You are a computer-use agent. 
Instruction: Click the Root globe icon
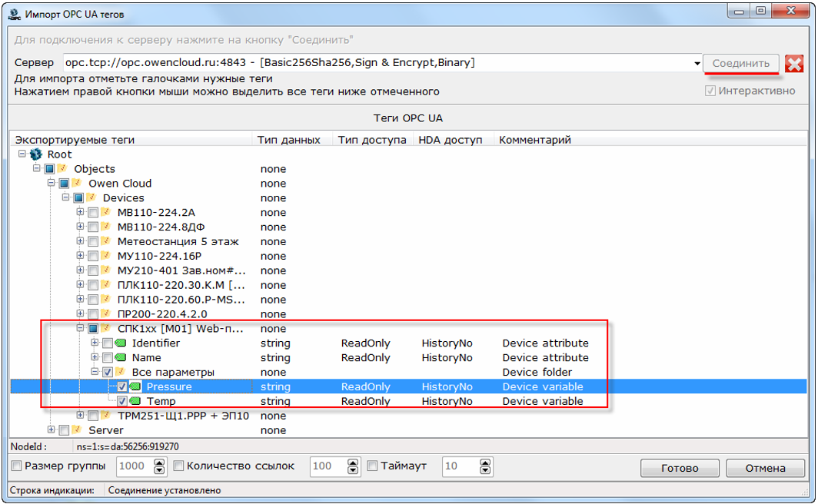point(36,154)
